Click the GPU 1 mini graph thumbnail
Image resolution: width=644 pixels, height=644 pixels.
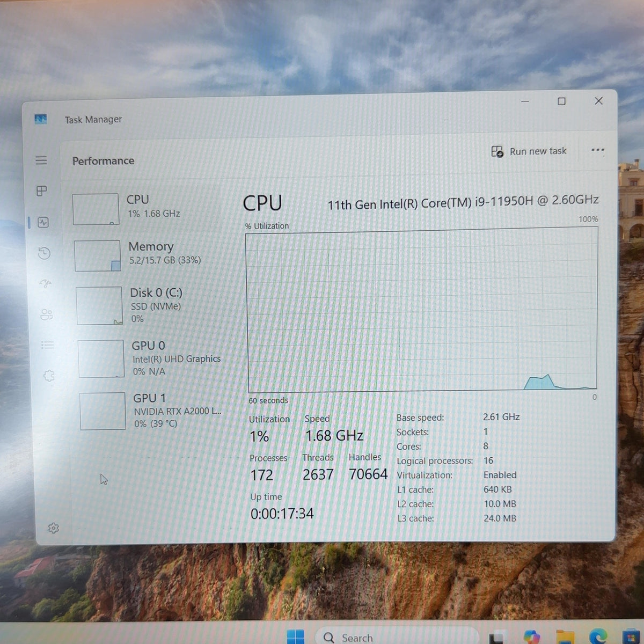pyautogui.click(x=103, y=411)
